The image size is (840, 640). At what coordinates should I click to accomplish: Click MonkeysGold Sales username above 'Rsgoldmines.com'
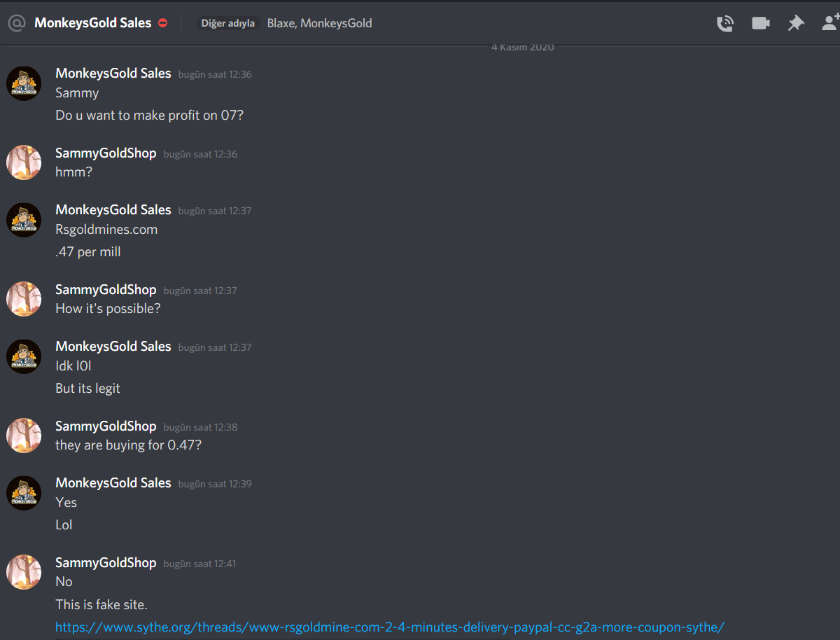113,209
